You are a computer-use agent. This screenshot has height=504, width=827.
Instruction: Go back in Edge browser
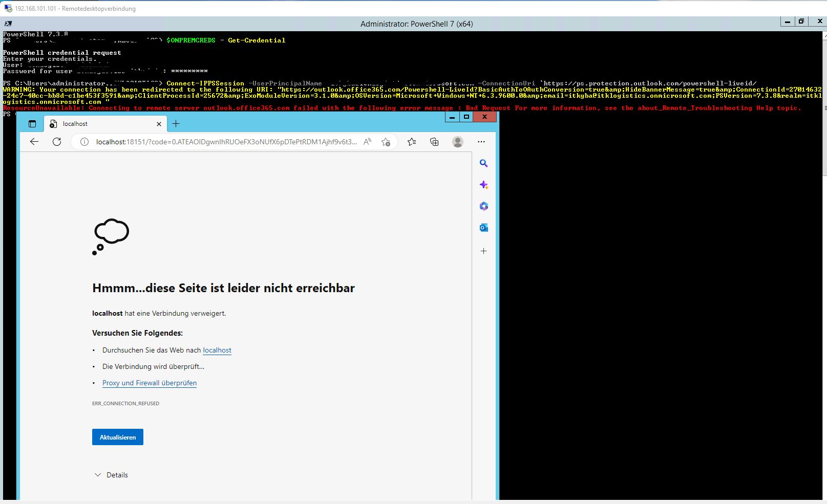tap(34, 142)
